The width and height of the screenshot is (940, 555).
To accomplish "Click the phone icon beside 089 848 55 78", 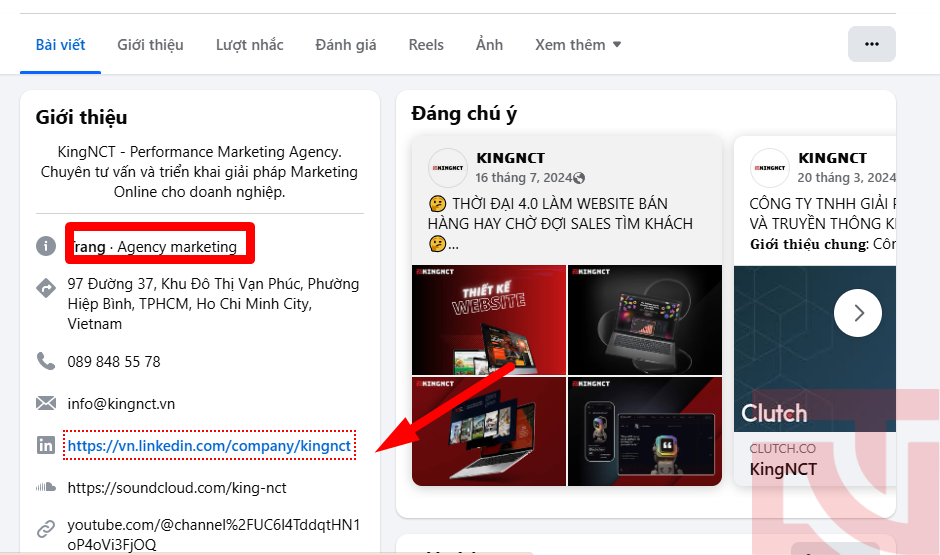I will (x=46, y=361).
